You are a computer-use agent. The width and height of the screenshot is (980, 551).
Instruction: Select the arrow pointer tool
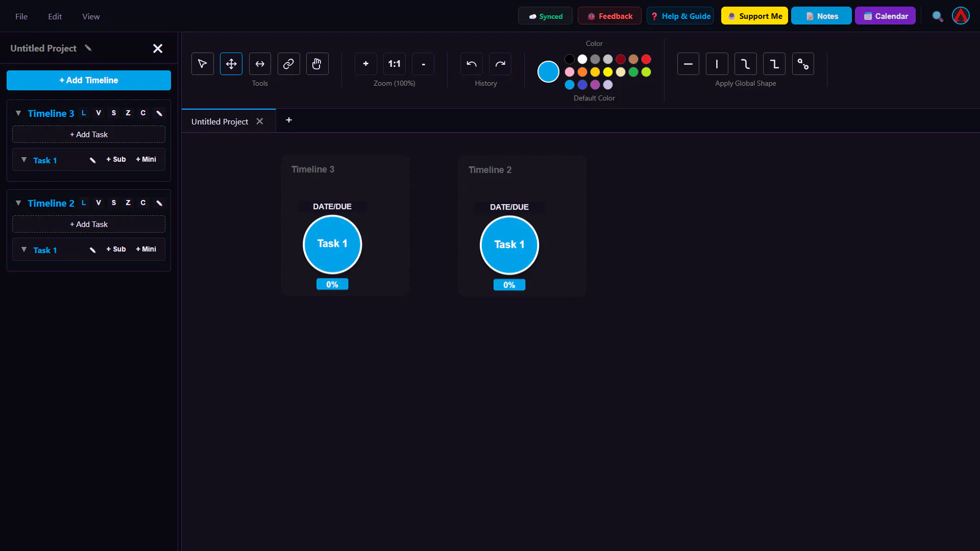pyautogui.click(x=203, y=64)
